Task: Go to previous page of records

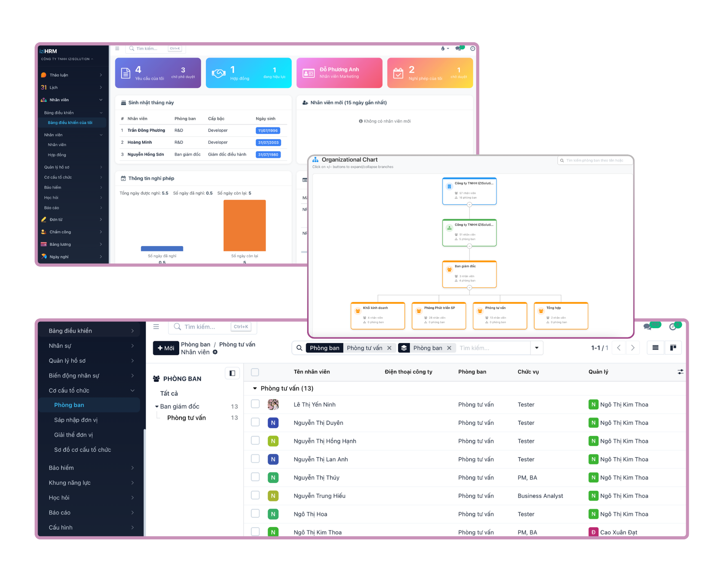Action: 619,348
